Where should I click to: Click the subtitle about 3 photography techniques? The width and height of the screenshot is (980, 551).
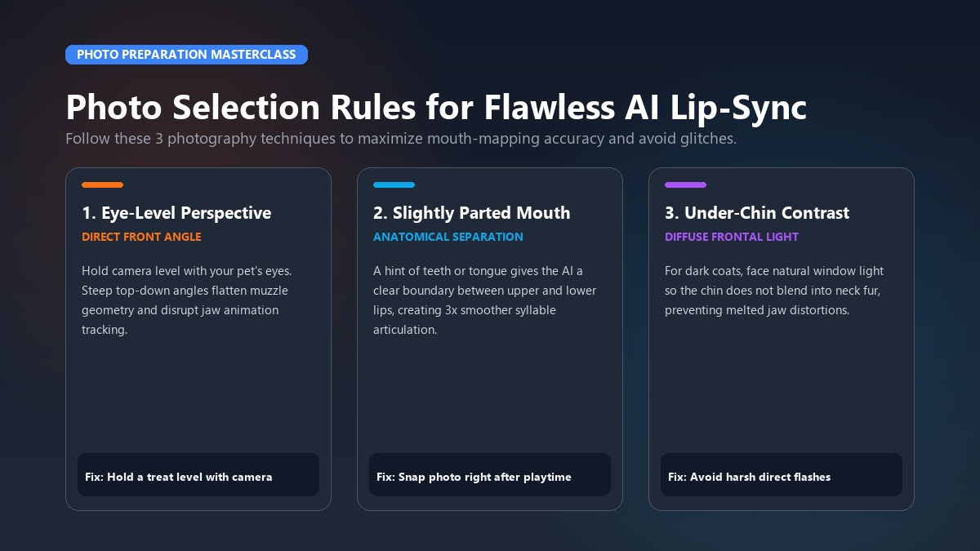click(x=401, y=138)
